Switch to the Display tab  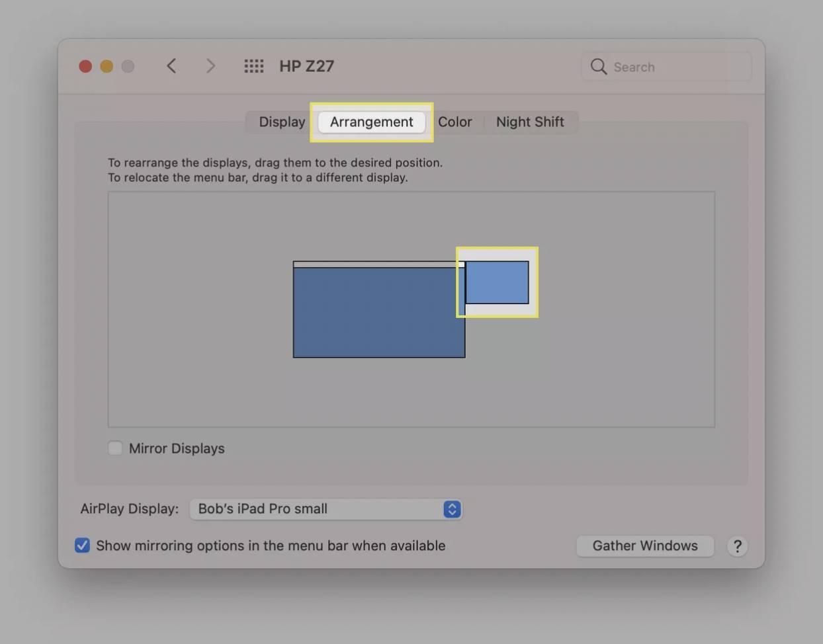coord(282,122)
